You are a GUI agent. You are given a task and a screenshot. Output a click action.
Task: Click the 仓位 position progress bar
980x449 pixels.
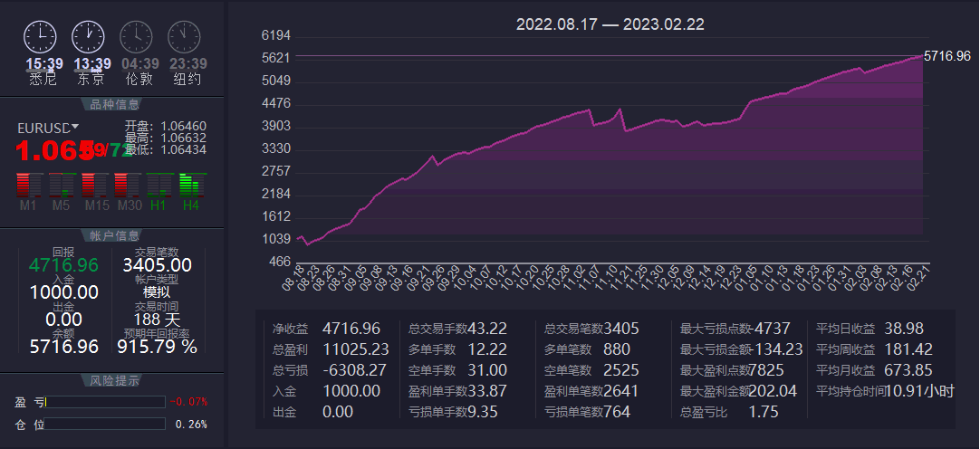[x=105, y=424]
